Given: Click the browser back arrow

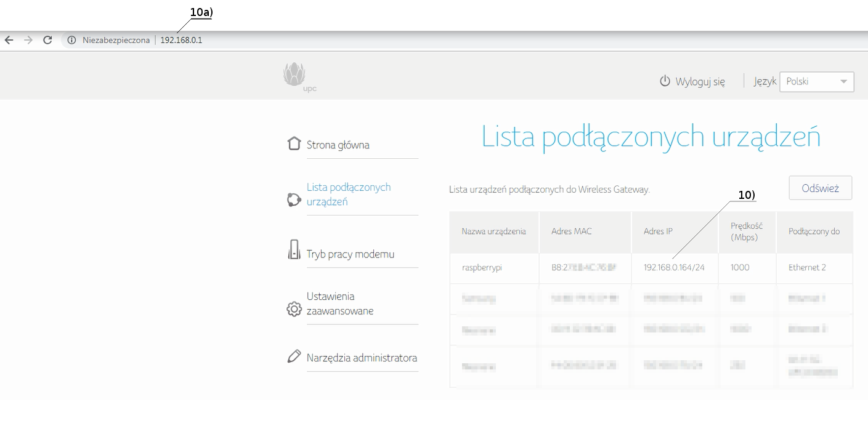Looking at the screenshot, I should click(9, 40).
